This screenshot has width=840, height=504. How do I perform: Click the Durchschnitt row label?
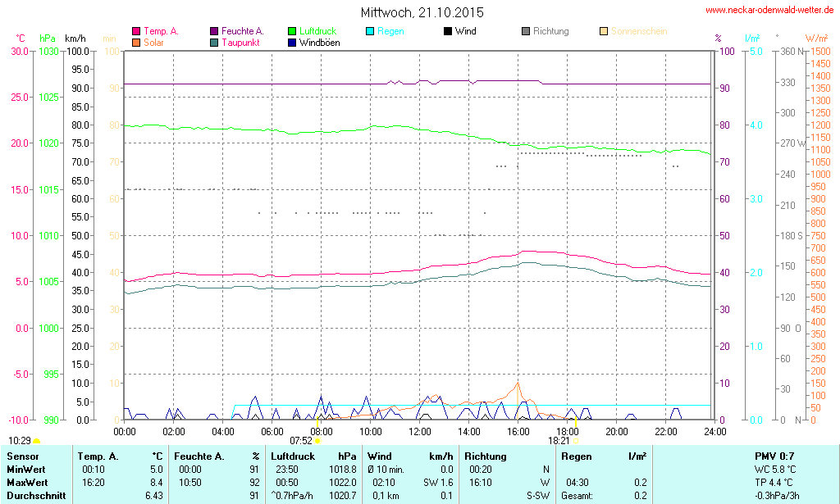[x=34, y=496]
